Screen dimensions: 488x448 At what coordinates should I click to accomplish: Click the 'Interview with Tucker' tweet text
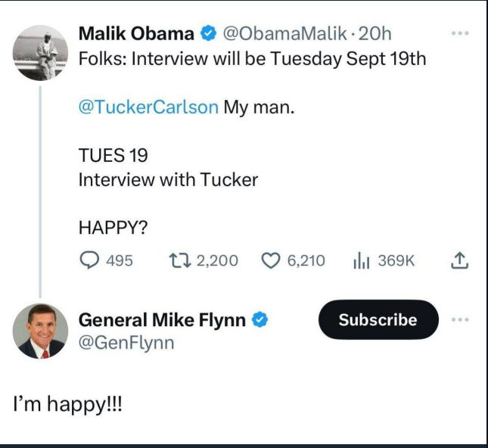point(168,180)
